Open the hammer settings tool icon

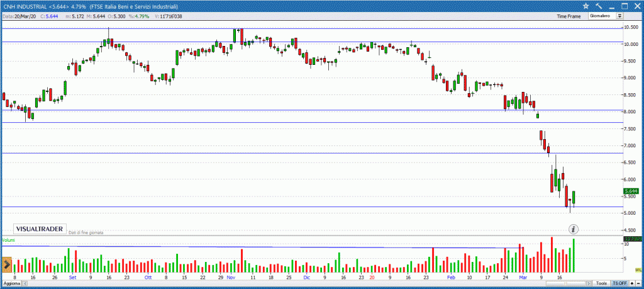click(599, 6)
